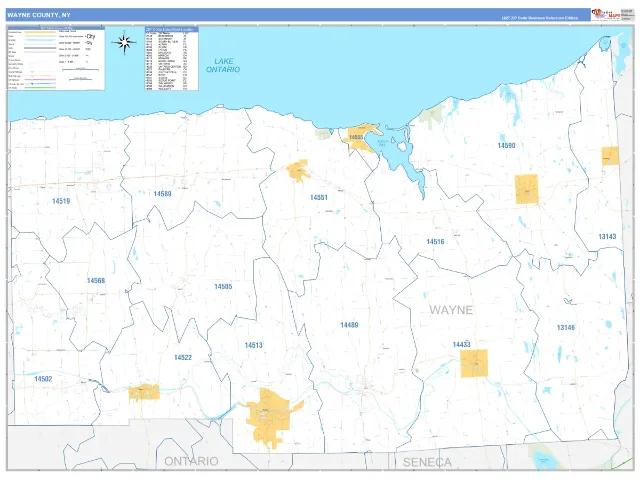This screenshot has height=480, width=640.
Task: Open the ZIP Code Index table
Action: (171, 58)
